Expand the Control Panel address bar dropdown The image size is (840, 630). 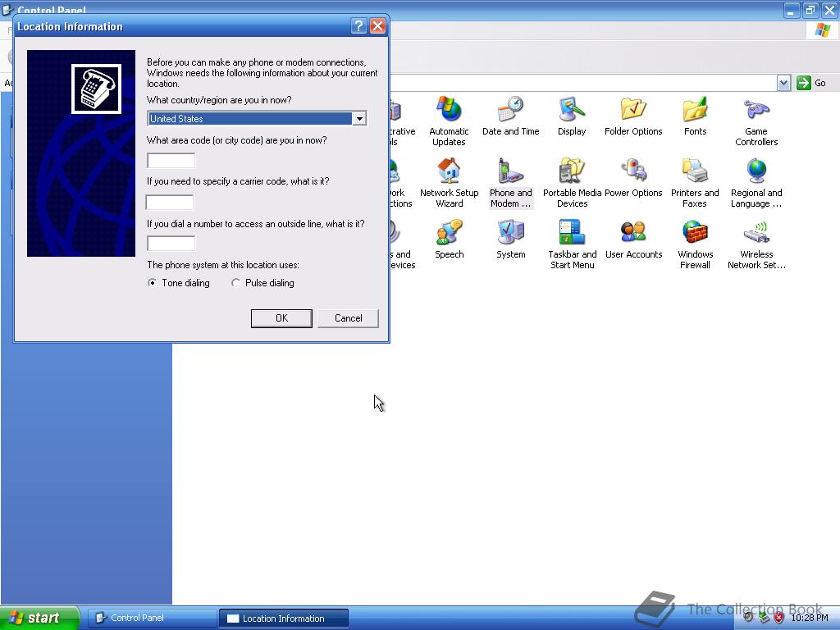[783, 83]
